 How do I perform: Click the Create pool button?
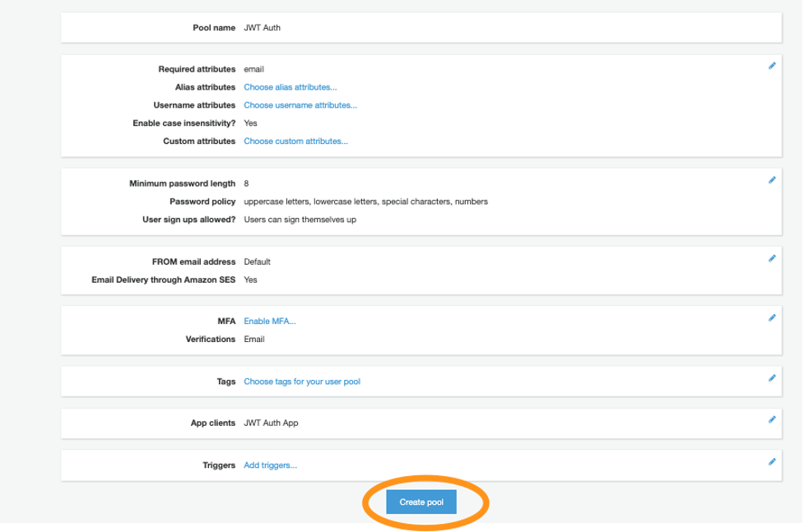(x=421, y=501)
